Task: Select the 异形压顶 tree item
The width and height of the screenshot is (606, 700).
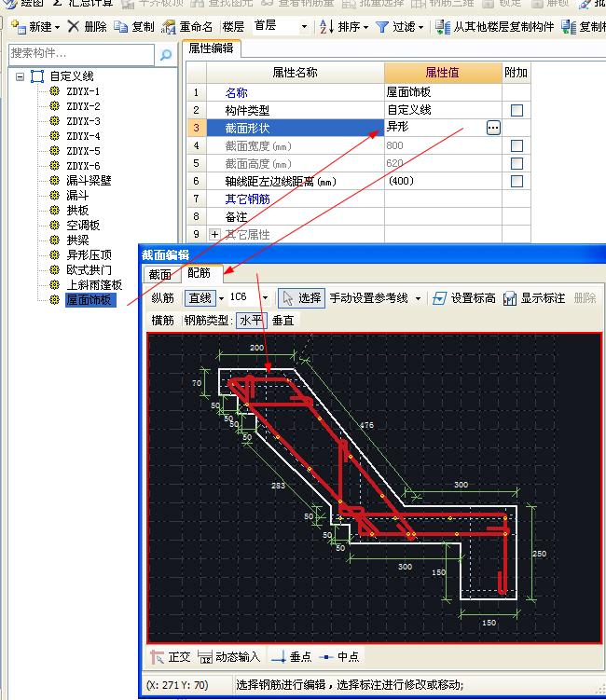Action: [x=89, y=254]
